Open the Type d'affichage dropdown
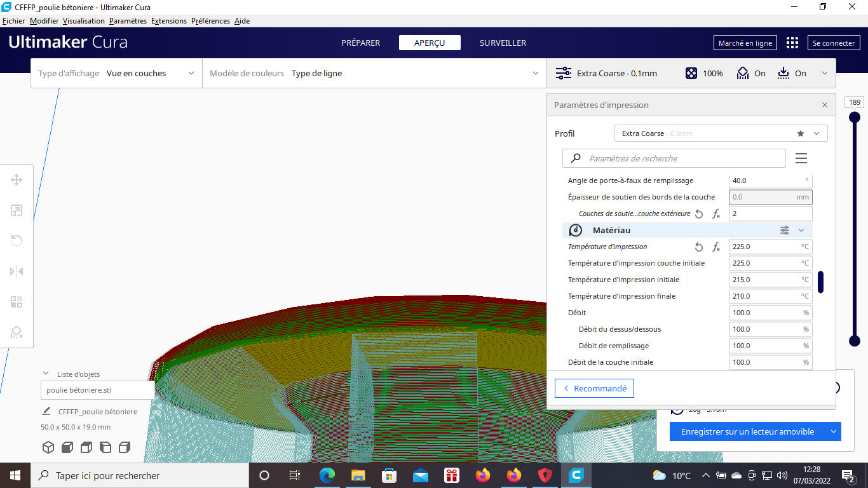 (x=116, y=73)
